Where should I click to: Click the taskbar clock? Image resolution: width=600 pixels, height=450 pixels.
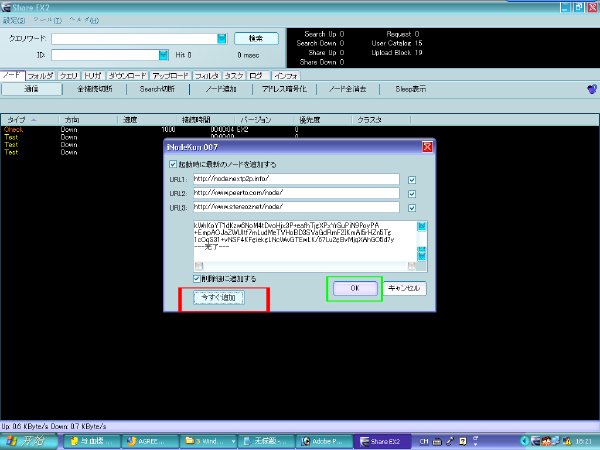[x=584, y=442]
